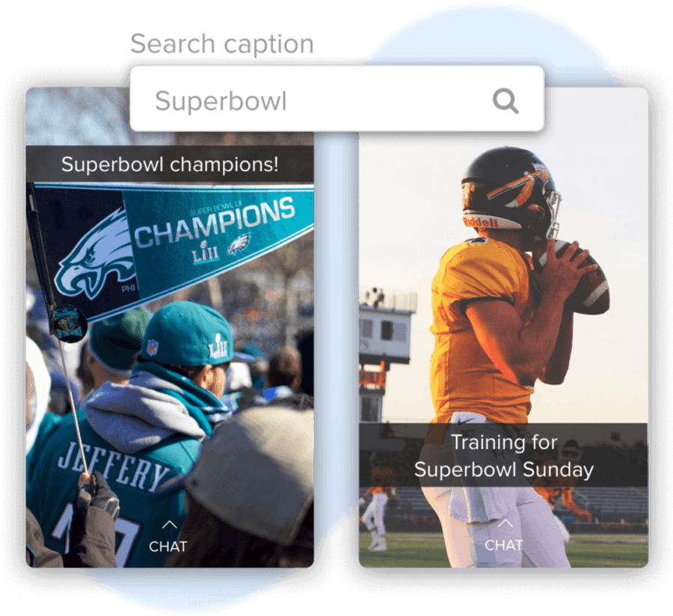The image size is (673, 616).
Task: Open the quarterback in yellow jersey thumbnail
Action: coord(503,327)
